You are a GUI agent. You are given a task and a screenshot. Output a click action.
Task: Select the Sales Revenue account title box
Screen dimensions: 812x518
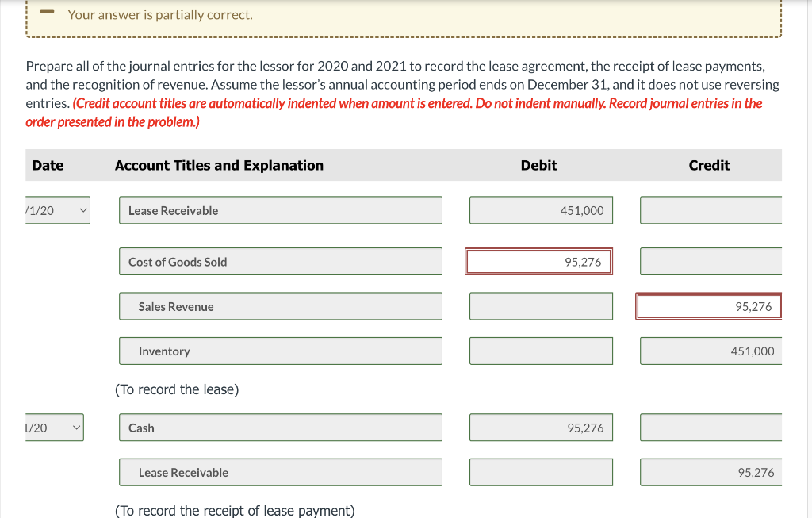click(279, 306)
